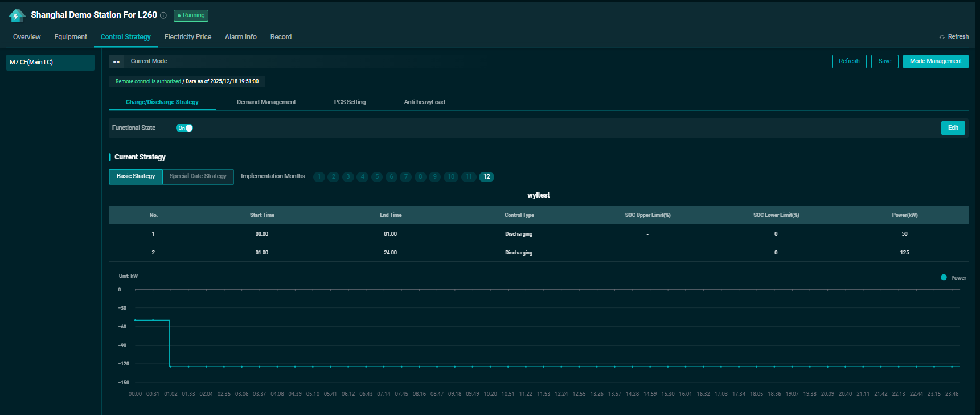The height and width of the screenshot is (415, 980).
Task: Open the PCS Setting tab
Action: 350,102
